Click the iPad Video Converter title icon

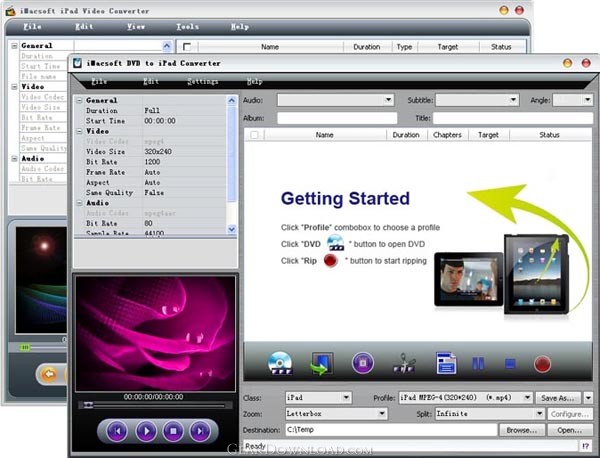(10, 11)
